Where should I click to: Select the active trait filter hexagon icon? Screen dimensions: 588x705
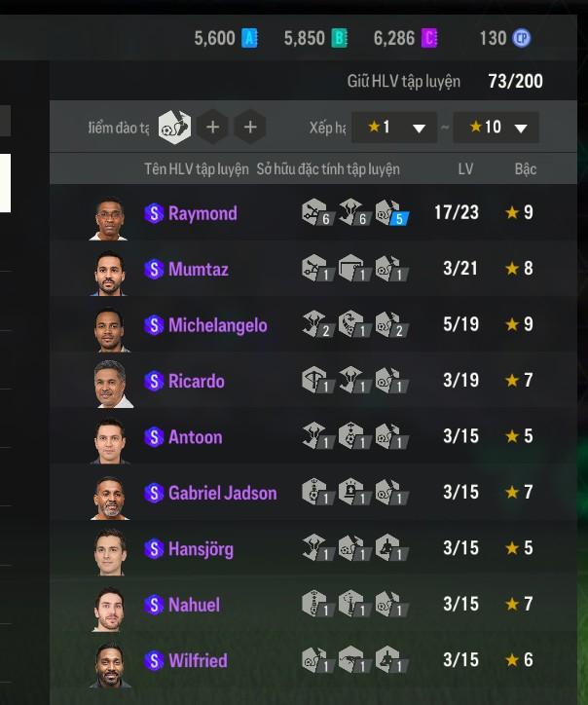click(174, 128)
